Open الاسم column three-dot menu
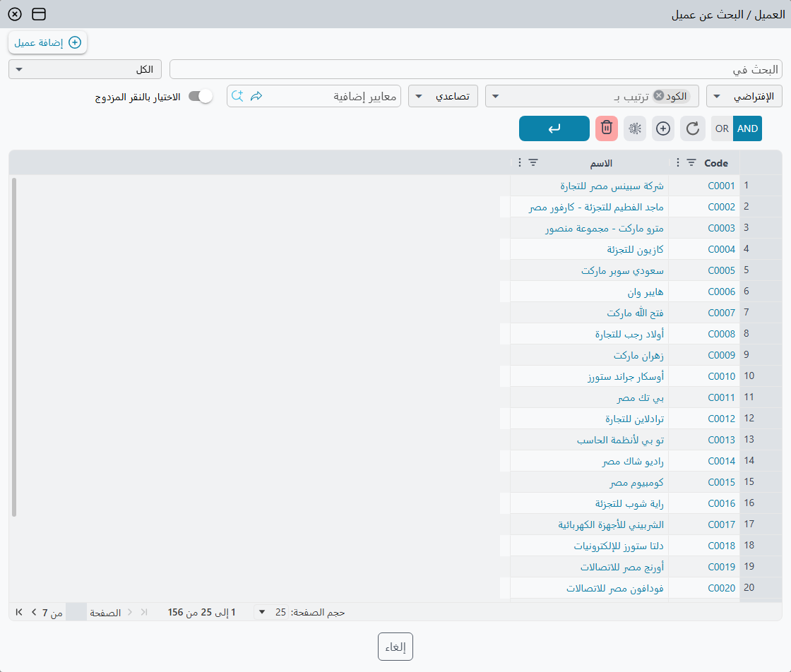The height and width of the screenshot is (672, 791). [520, 162]
